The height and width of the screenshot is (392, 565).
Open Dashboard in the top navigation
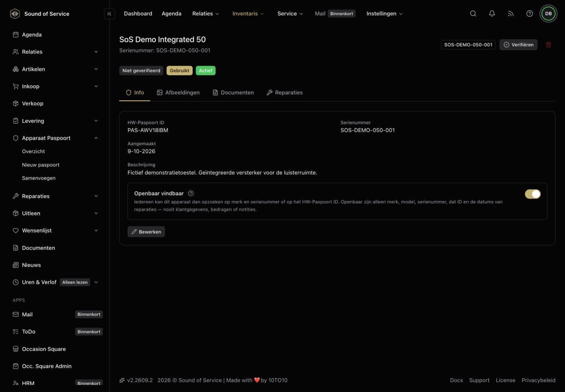click(138, 14)
